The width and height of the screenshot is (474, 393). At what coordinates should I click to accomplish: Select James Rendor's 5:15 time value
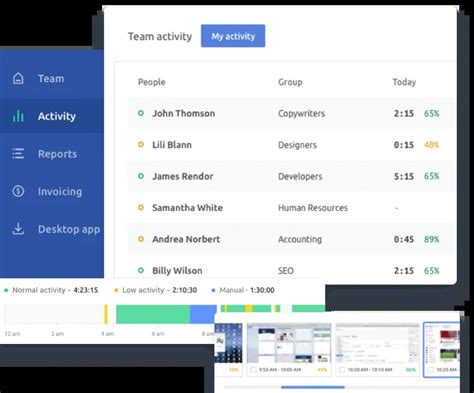pyautogui.click(x=404, y=176)
